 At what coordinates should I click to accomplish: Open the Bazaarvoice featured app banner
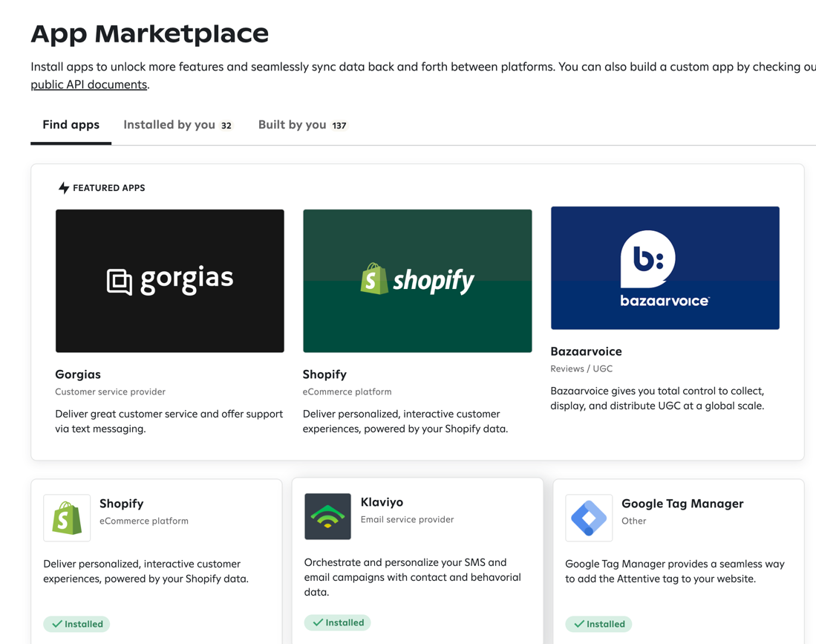[665, 268]
